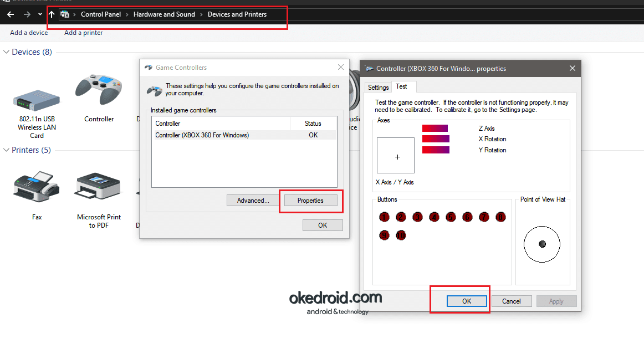Screen dimensions: 644x354
Task: Click OK in the Game Controllers dialog
Action: tap(323, 225)
